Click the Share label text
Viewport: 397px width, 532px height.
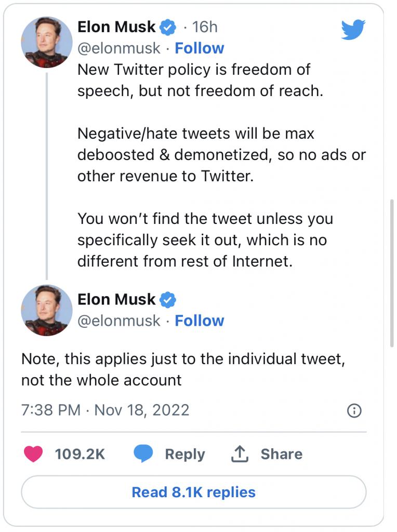[281, 454]
